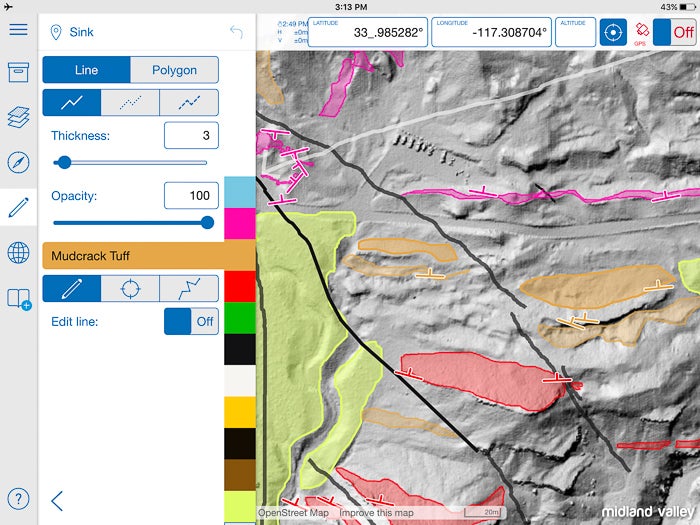Select dotted line style option
700x525 pixels.
pos(130,102)
